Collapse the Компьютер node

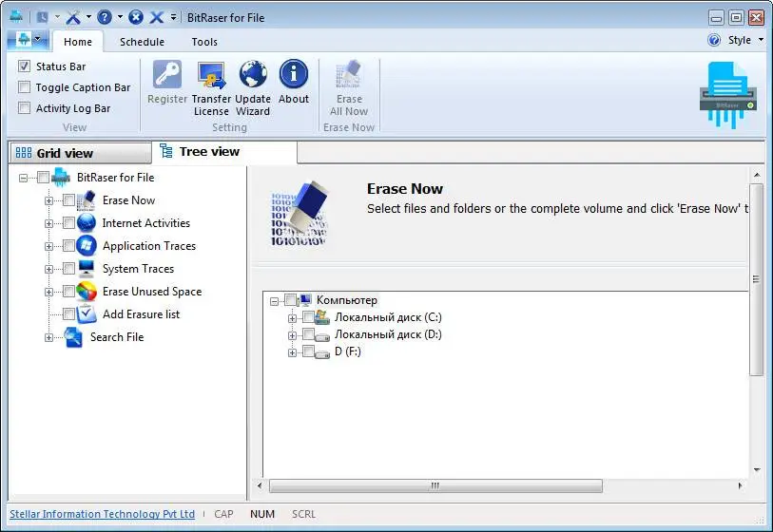tap(275, 301)
